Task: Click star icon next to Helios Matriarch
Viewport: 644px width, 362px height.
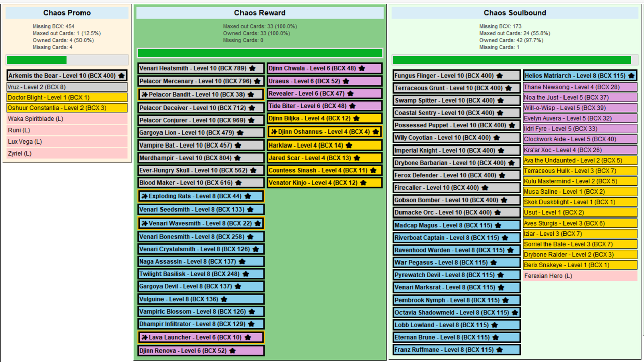Action: click(631, 76)
